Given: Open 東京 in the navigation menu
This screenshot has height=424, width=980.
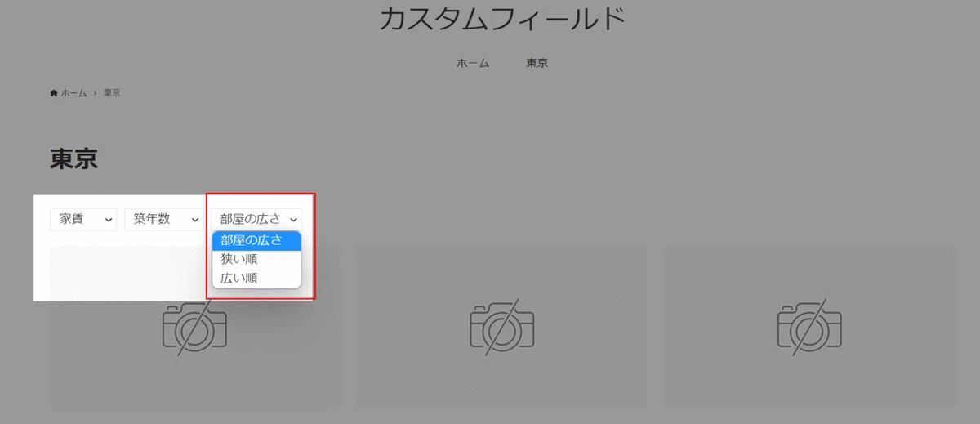Looking at the screenshot, I should [x=537, y=63].
